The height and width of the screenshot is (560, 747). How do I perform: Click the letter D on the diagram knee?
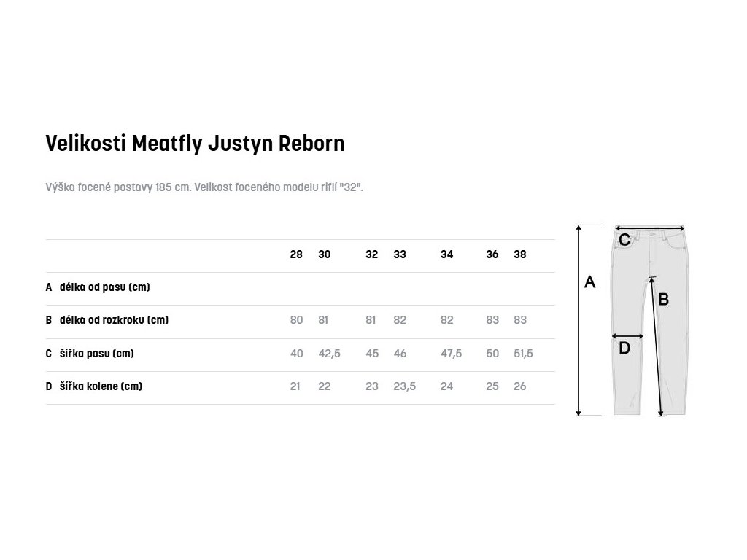624,349
